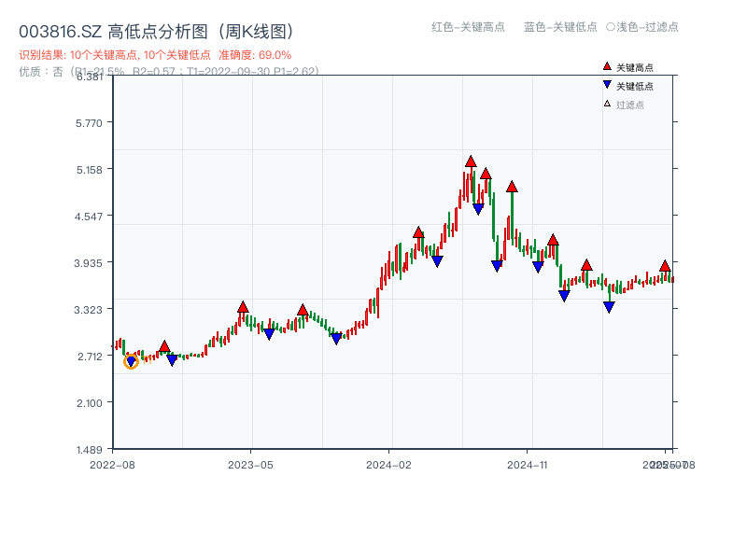Select blue low marker just after 2023-05
Image resolution: width=747 pixels, height=560 pixels.
(269, 334)
